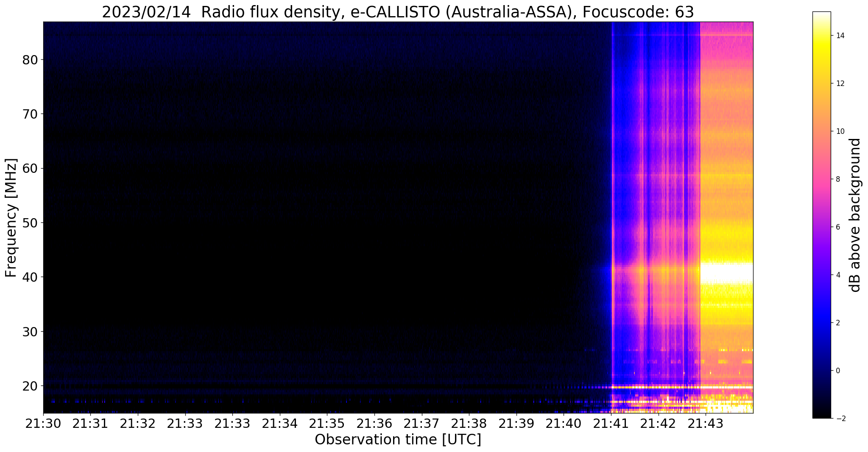
Task: Pick the colorbar tick labeled 8
Action: pos(837,179)
